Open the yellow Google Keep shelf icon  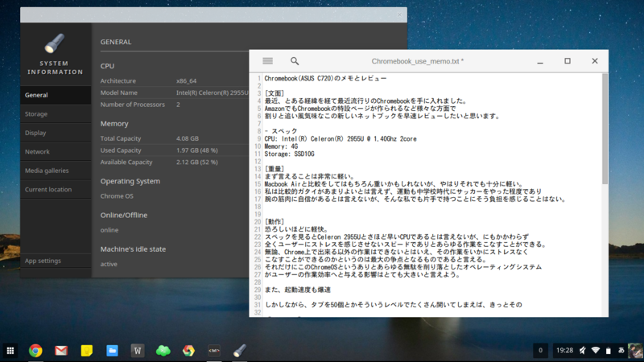coord(87,351)
